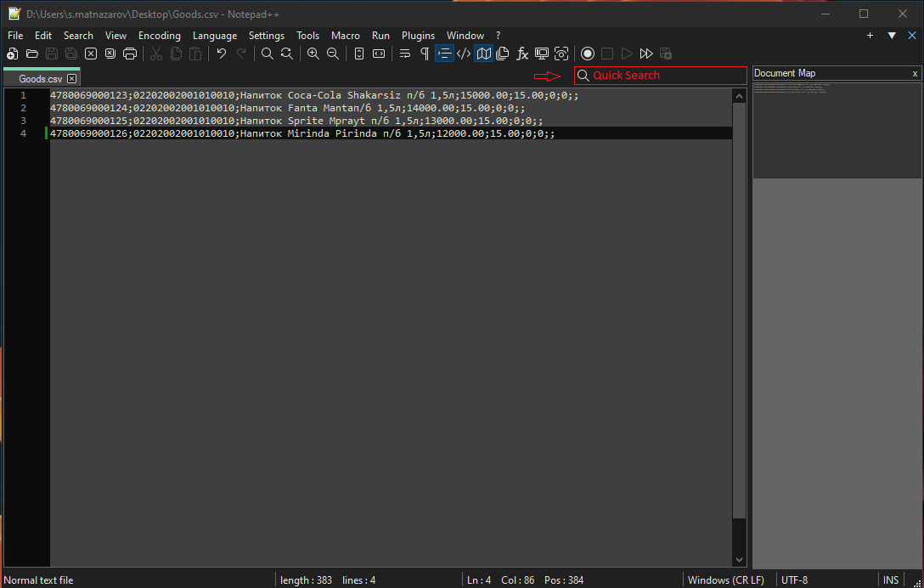Open the Macro menu

point(346,36)
